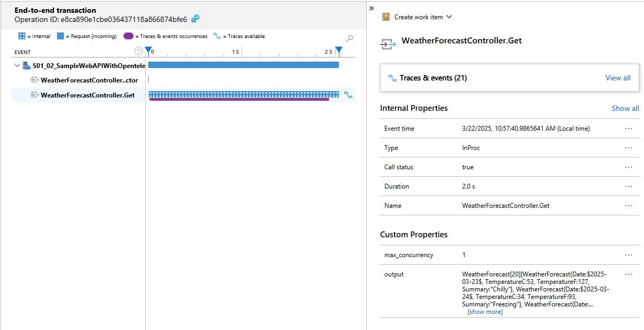Image resolution: width=644 pixels, height=330 pixels.
Task: Collapse the details pane with double-chevron
Action: click(x=372, y=8)
